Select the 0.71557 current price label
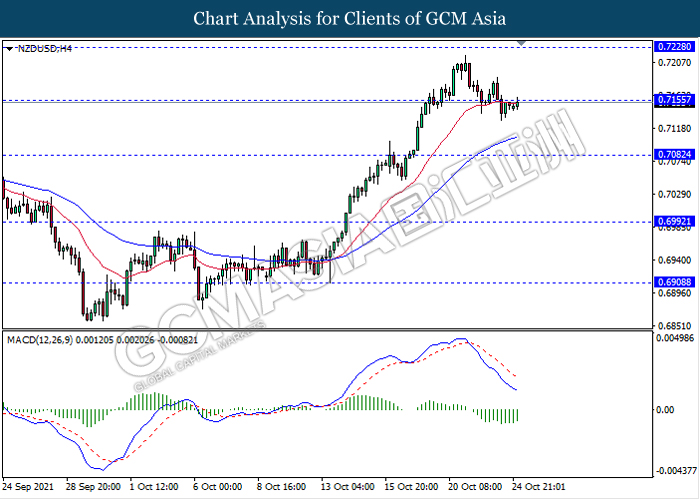Screen dimensions: 700x500 click(x=675, y=100)
